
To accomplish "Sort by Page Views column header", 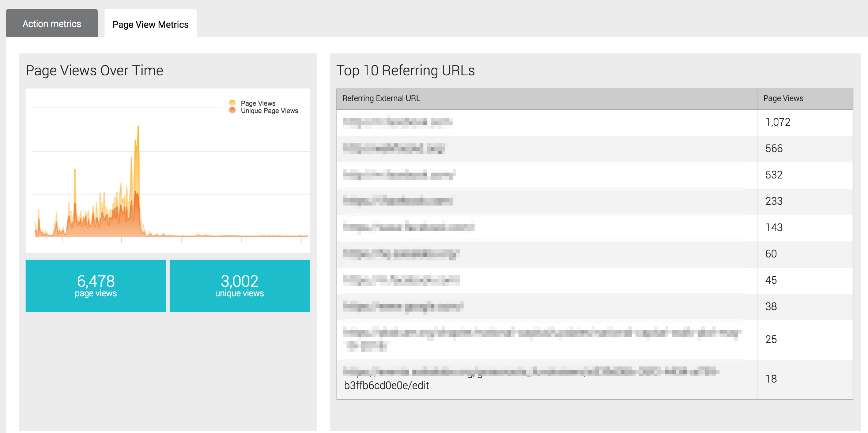I will [x=783, y=98].
